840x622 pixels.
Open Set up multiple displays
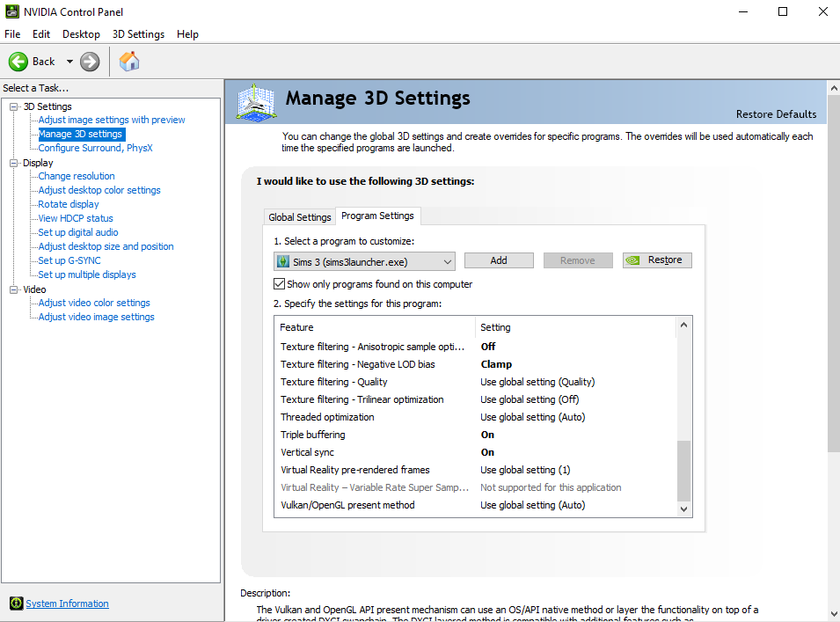[87, 274]
